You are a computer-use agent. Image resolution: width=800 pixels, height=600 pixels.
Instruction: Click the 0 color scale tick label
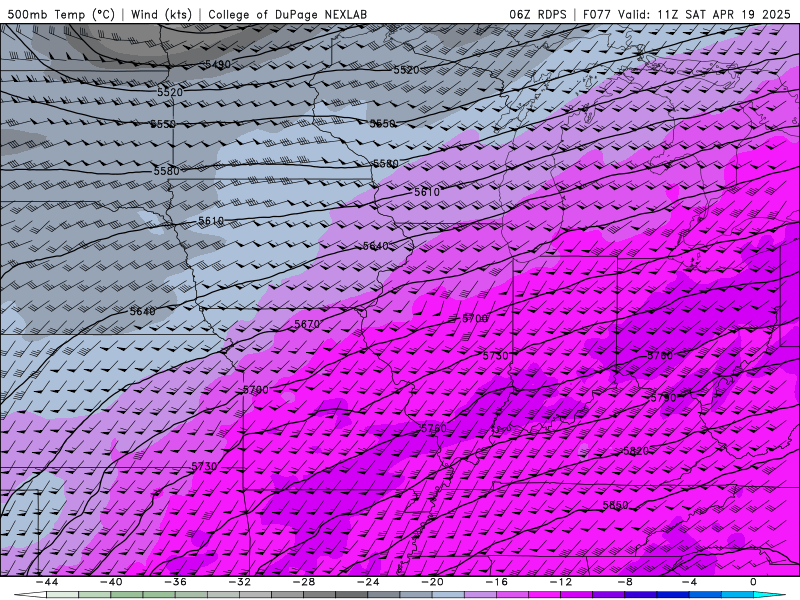(x=754, y=582)
